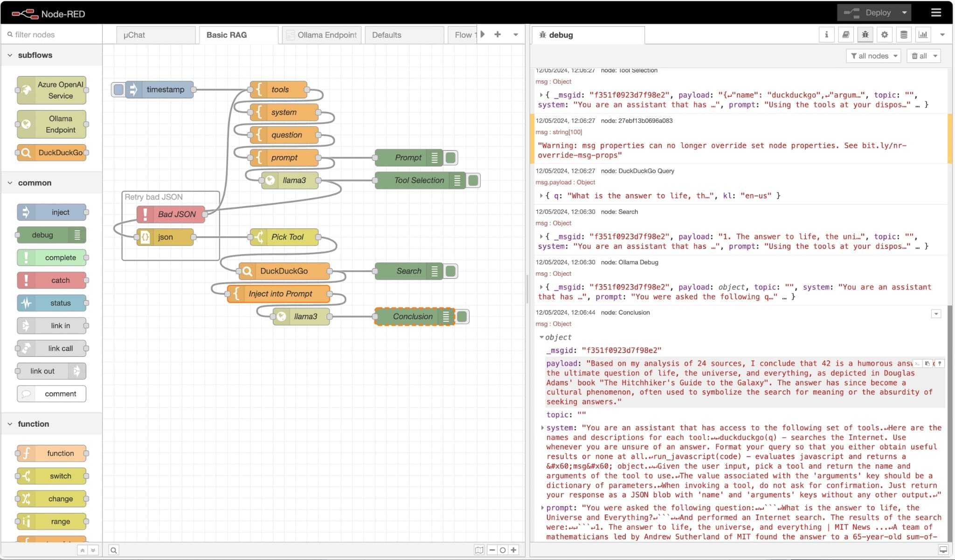Open the configuration nodes gear icon
This screenshot has height=560, width=955.
[x=884, y=35]
